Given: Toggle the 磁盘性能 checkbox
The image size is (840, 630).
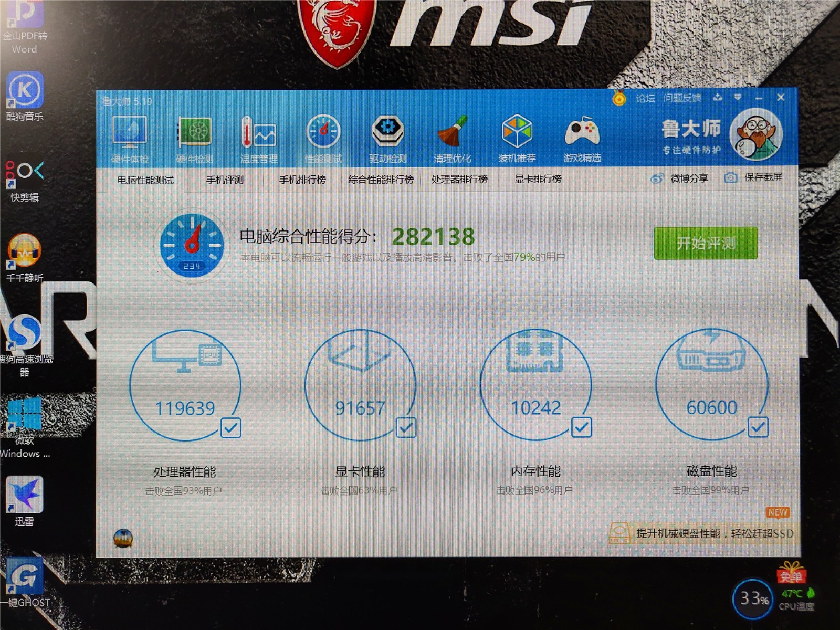Looking at the screenshot, I should [758, 427].
